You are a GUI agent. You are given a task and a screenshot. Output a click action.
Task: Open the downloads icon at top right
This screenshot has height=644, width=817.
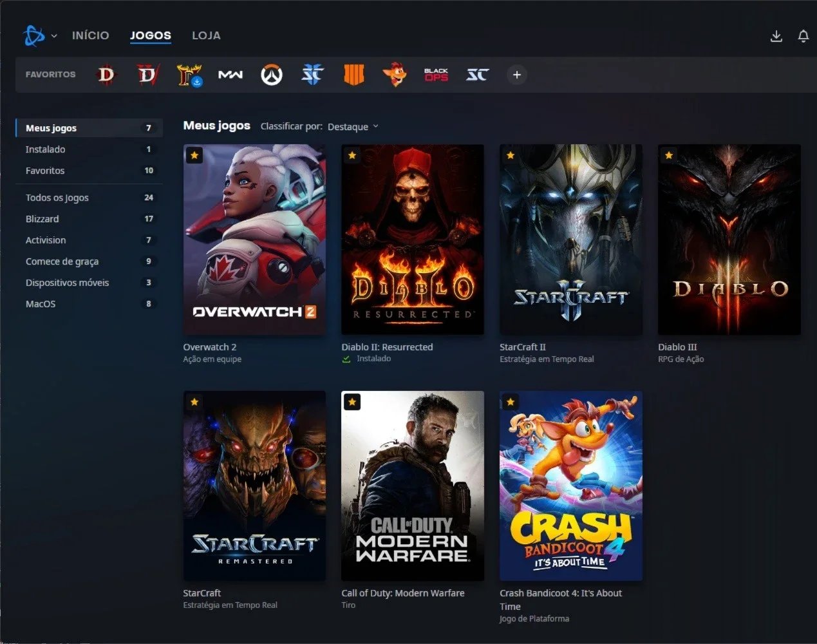[x=776, y=36]
